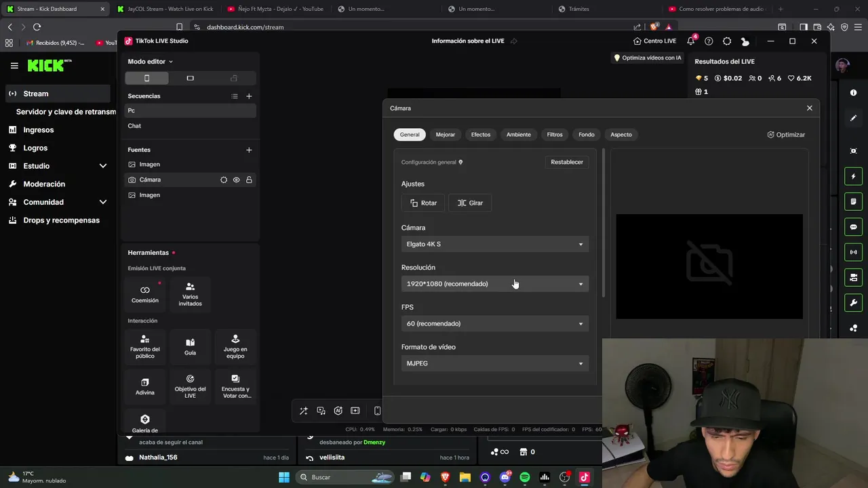Click the magic wand icon in bottom toolbar
Image resolution: width=868 pixels, height=488 pixels.
(304, 411)
